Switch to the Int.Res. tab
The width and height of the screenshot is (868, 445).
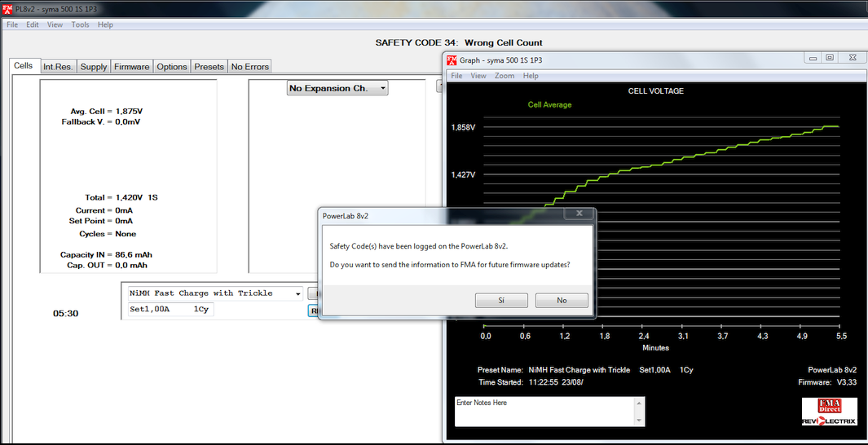click(x=58, y=66)
